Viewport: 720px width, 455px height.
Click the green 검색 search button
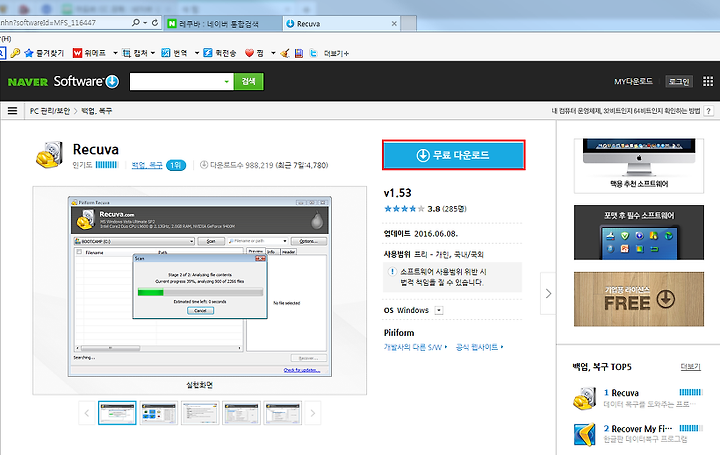(248, 81)
